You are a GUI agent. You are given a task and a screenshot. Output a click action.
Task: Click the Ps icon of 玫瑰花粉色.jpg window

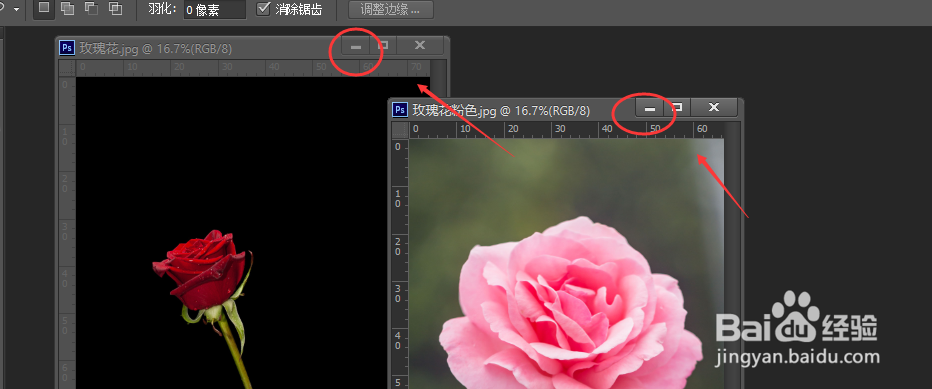coord(401,109)
